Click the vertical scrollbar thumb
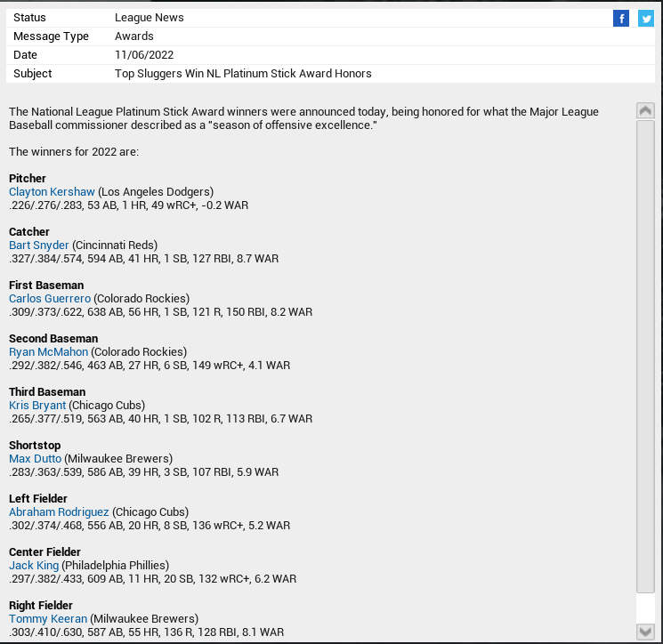This screenshot has width=663, height=644. pos(646,356)
